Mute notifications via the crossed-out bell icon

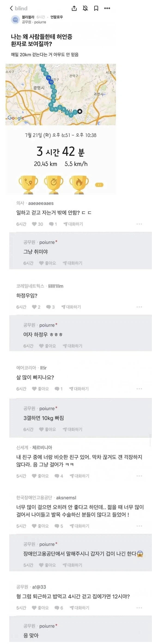click(x=85, y=8)
